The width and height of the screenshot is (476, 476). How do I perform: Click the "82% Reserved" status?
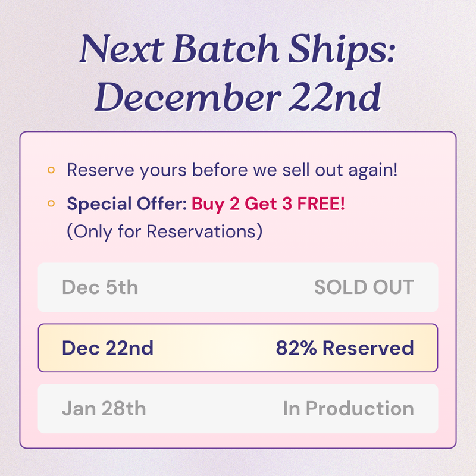tap(345, 348)
